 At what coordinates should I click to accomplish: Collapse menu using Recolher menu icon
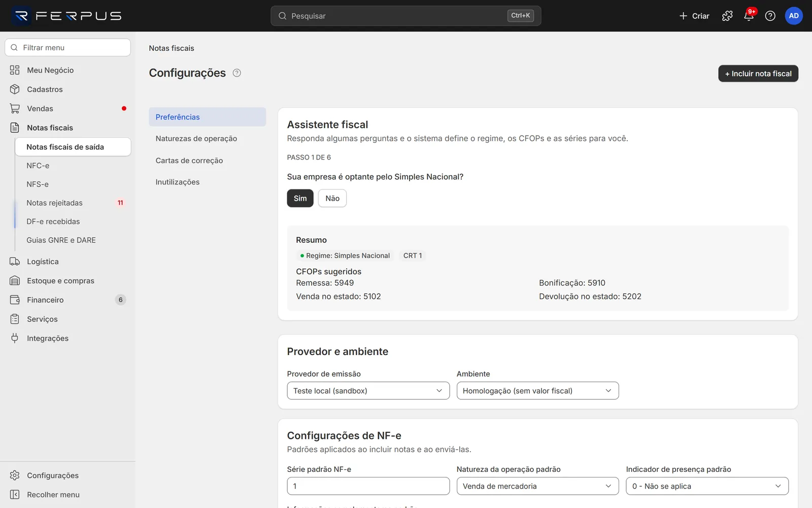(15, 495)
